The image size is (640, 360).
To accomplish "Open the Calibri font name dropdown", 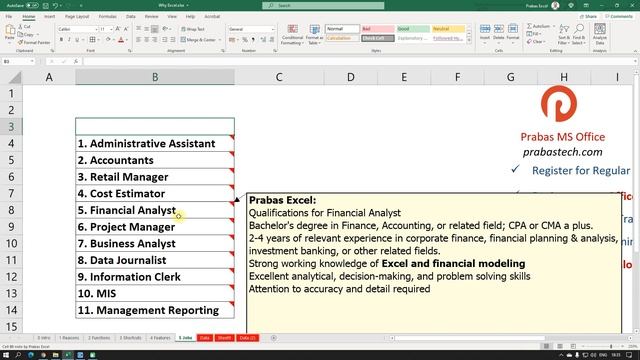I will pos(97,29).
